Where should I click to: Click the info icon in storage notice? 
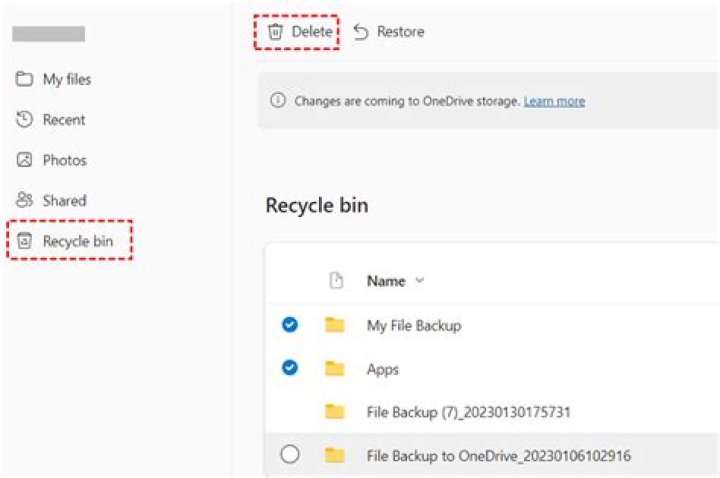pyautogui.click(x=278, y=101)
